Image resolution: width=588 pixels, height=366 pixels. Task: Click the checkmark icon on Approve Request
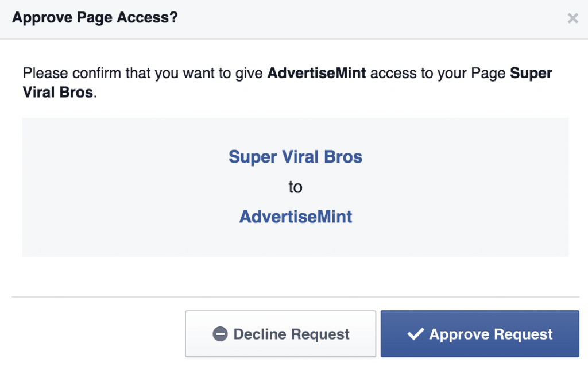pyautogui.click(x=416, y=334)
